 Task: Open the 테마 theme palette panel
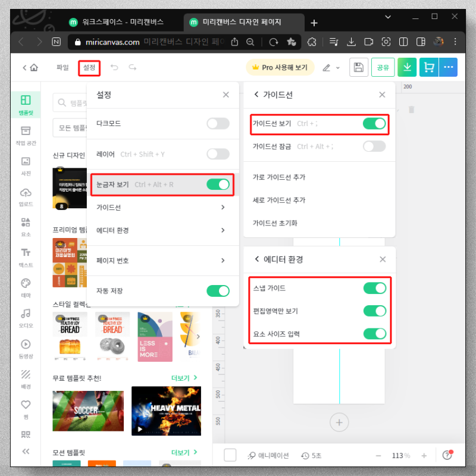(x=26, y=287)
